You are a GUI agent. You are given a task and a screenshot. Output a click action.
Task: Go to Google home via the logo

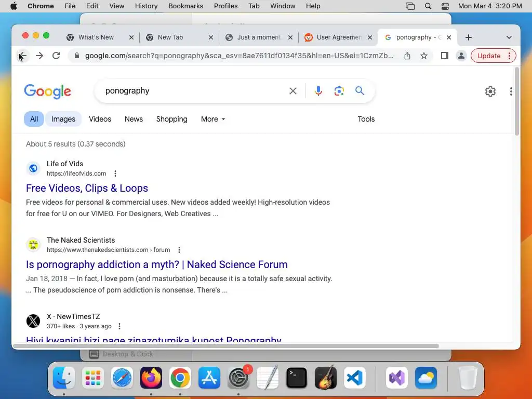point(47,91)
